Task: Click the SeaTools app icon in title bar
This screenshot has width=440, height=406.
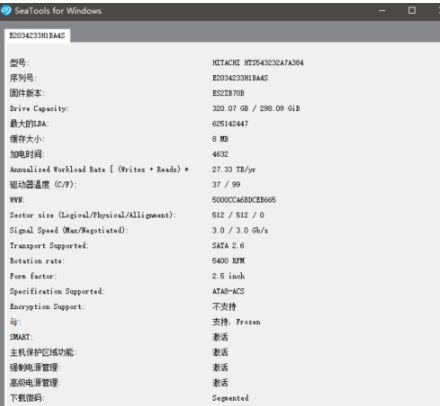Action: (x=6, y=11)
